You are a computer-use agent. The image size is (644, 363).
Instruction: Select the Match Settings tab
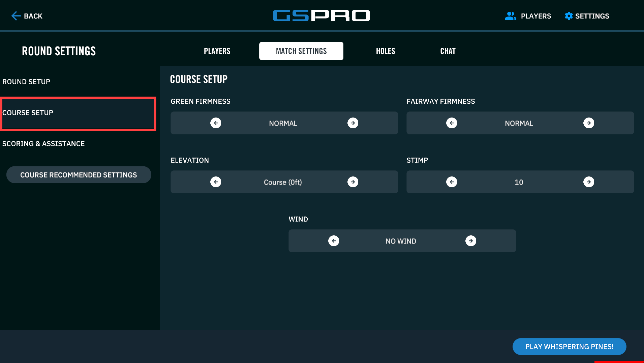(301, 51)
